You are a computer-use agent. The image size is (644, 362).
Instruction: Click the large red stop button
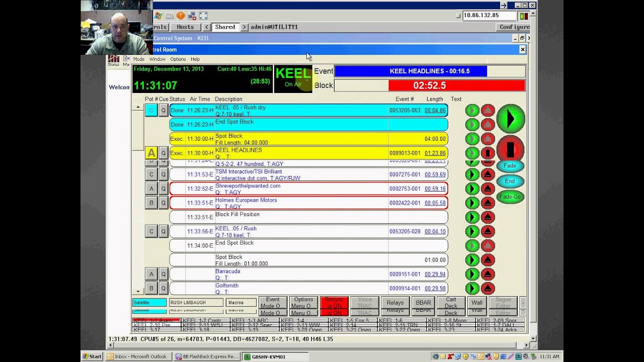pyautogui.click(x=511, y=149)
